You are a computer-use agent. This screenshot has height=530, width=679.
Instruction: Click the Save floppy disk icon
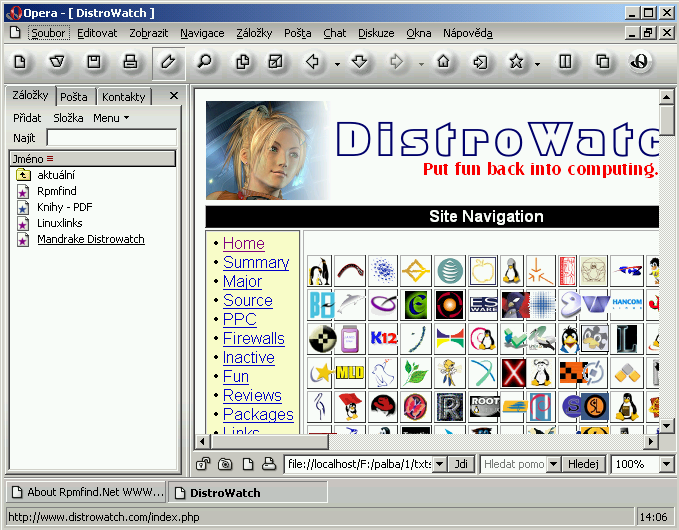(x=94, y=62)
